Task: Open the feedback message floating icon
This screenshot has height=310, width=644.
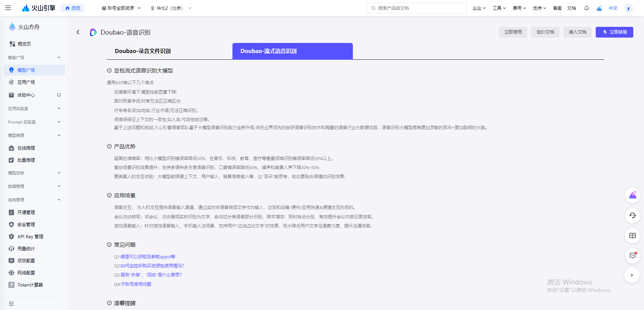Action: 633,256
